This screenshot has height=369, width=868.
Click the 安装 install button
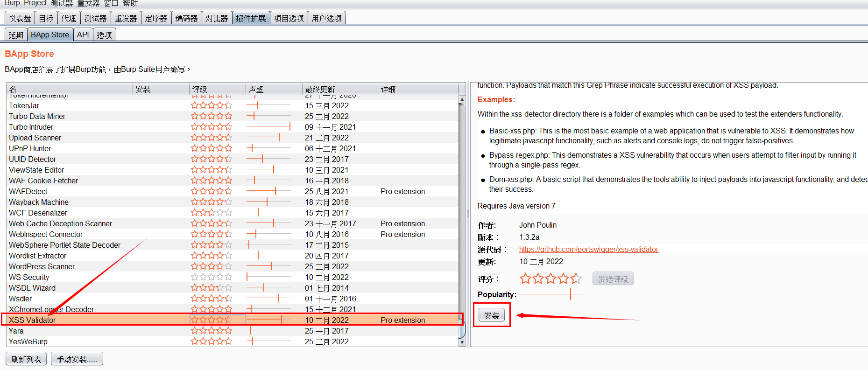(492, 315)
